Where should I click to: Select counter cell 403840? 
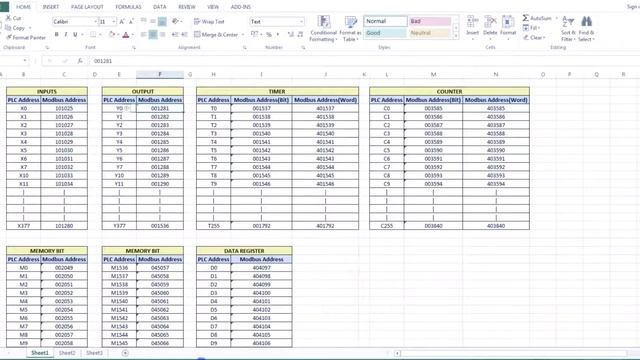coord(496,226)
